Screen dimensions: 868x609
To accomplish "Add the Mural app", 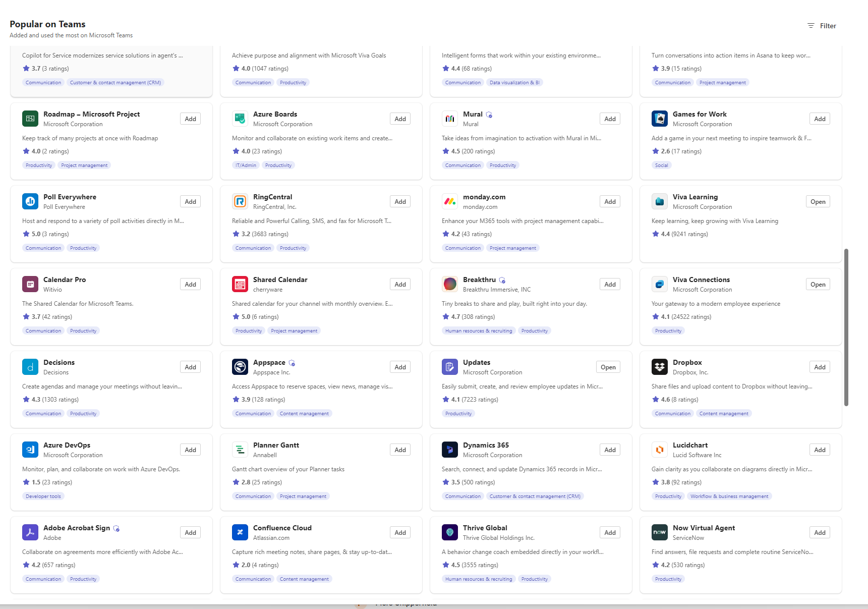I will coord(610,119).
